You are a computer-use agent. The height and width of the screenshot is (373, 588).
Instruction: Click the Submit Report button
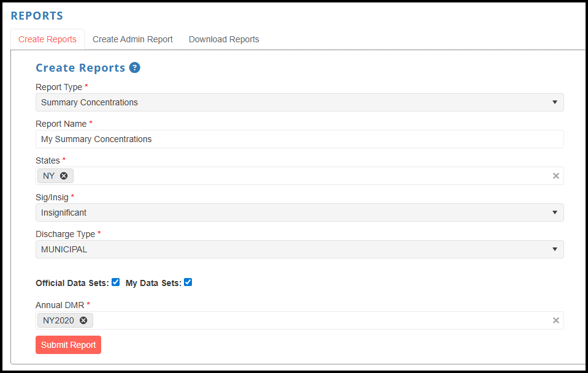tap(68, 345)
